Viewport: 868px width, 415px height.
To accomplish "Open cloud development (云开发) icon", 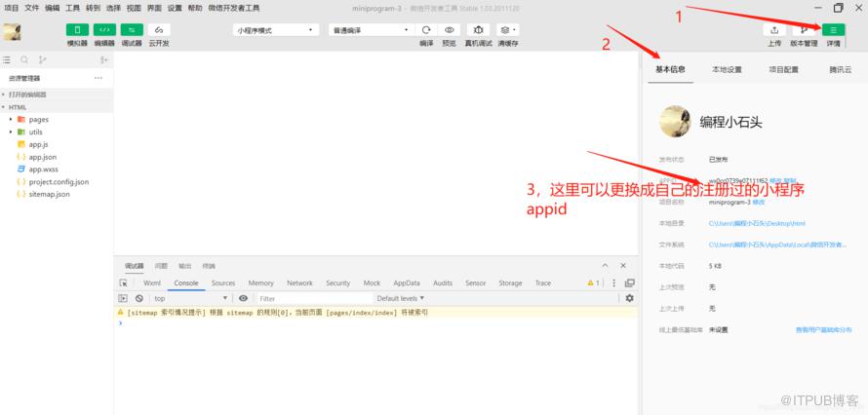I will coord(159,30).
